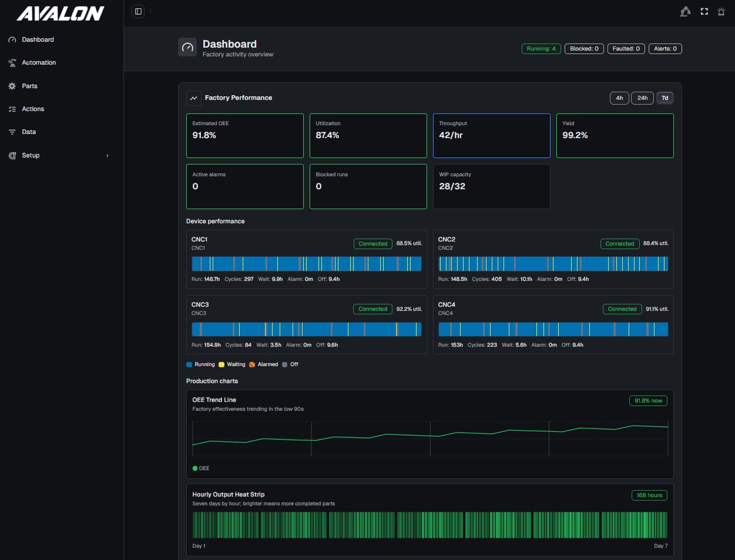Click the trend chart icon beside Factory Performance

(x=194, y=98)
